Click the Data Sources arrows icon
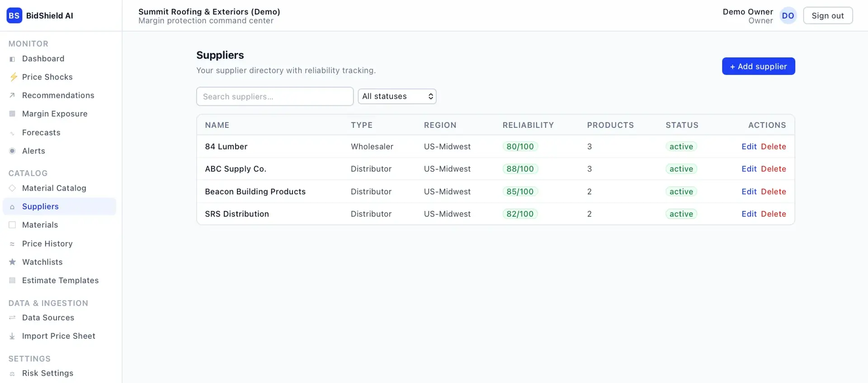 [x=12, y=318]
